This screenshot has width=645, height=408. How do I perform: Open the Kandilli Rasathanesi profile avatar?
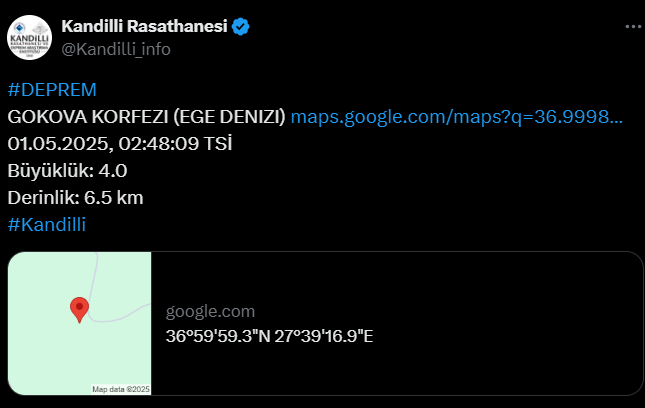[29, 38]
